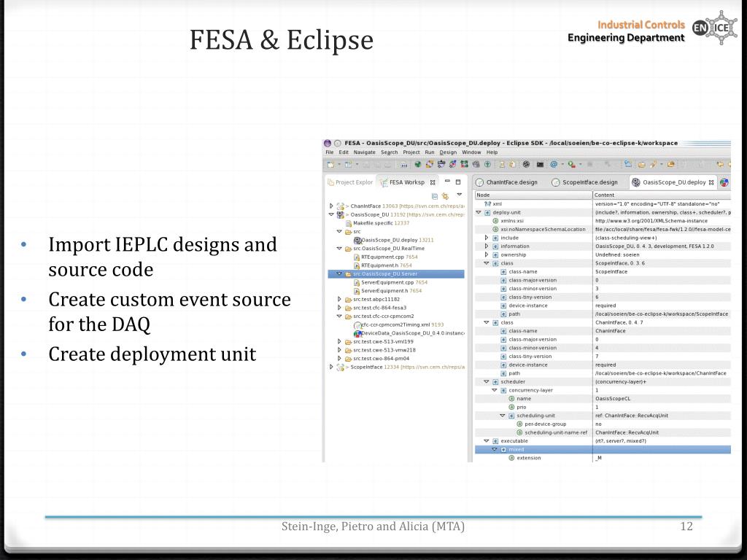Click the ChanIntFace project icon

(x=340, y=206)
